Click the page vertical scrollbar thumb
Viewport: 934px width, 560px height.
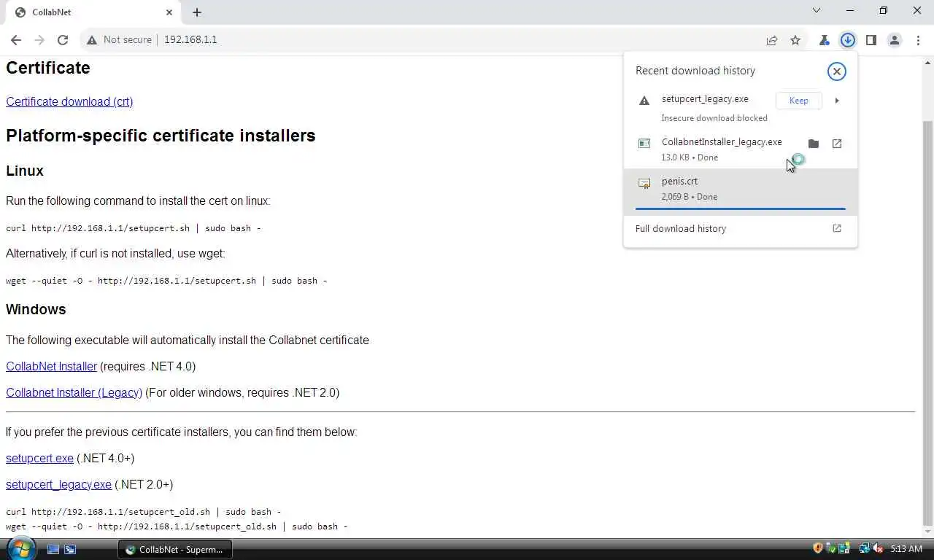coord(927,322)
